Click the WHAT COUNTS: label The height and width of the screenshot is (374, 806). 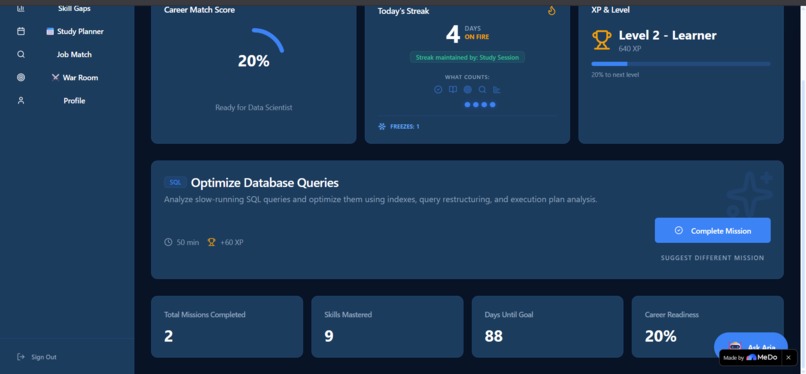click(467, 77)
